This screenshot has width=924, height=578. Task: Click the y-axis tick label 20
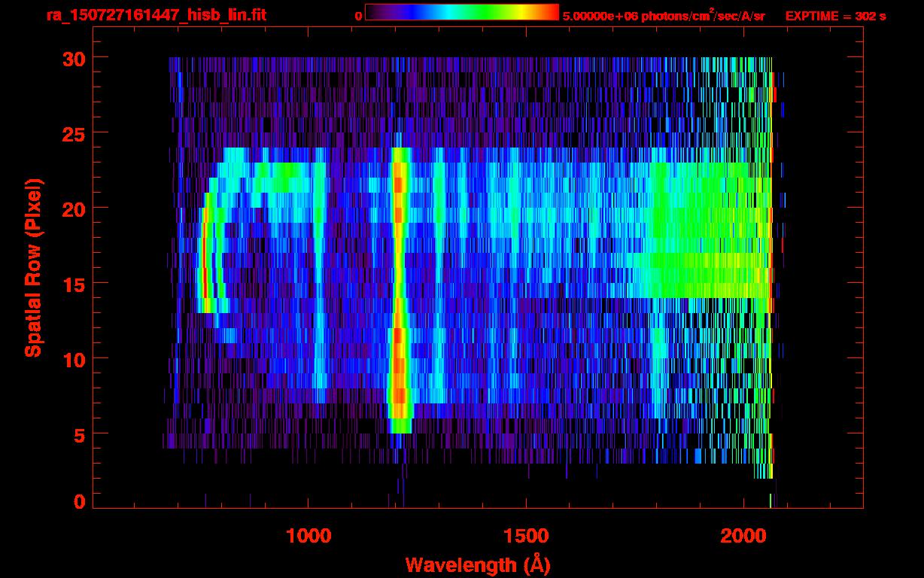pyautogui.click(x=74, y=208)
